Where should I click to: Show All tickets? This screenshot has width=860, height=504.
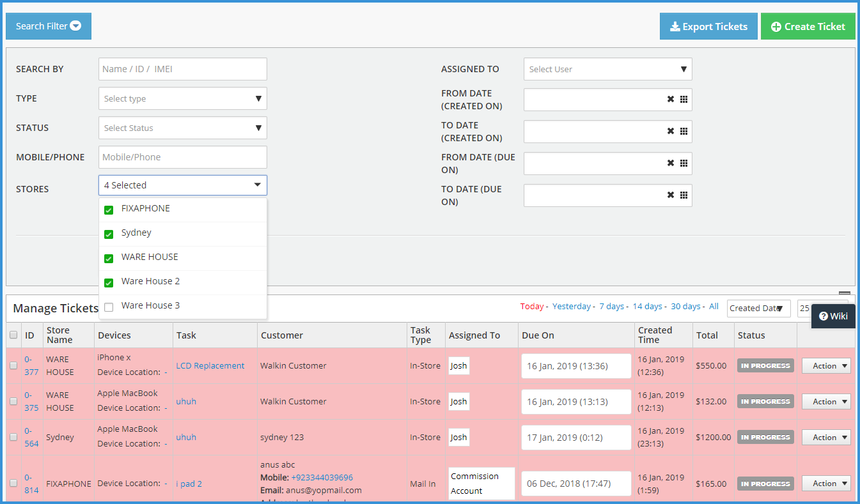714,307
